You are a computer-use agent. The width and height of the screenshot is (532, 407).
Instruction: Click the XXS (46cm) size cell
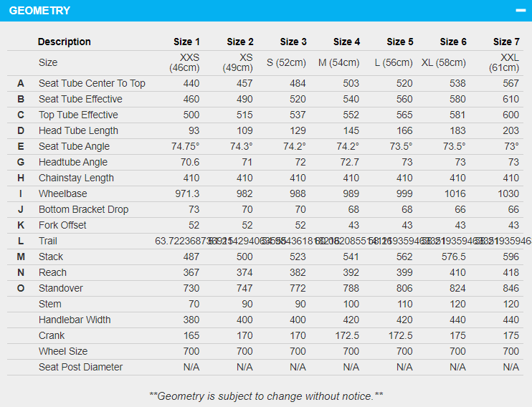tap(184, 63)
